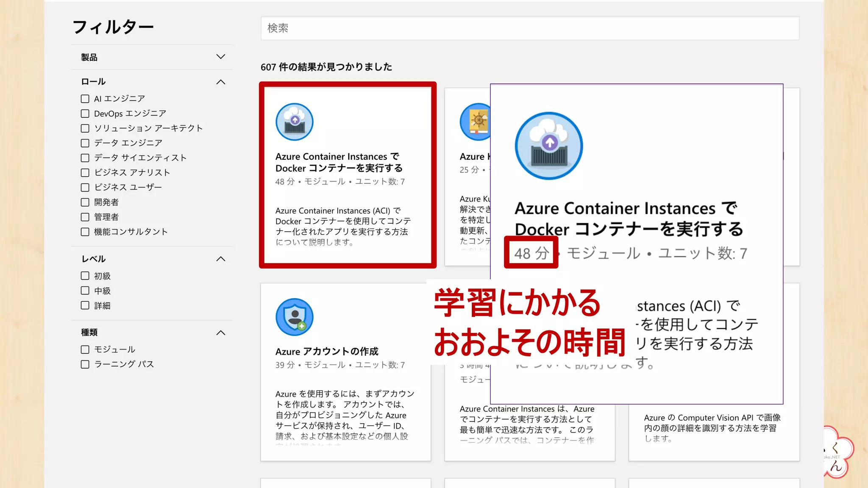This screenshot has width=868, height=488.
Task: Open Azure Container Instances で Docker title link
Action: click(x=339, y=162)
